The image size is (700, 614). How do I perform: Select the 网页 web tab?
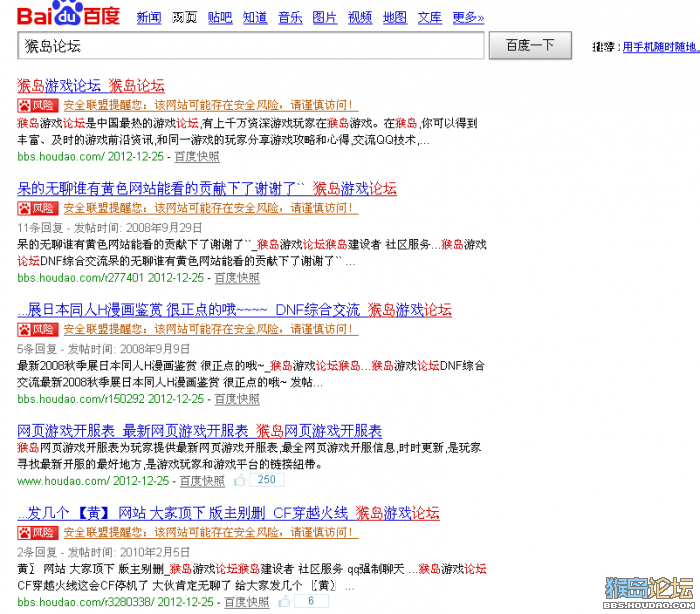(x=184, y=18)
